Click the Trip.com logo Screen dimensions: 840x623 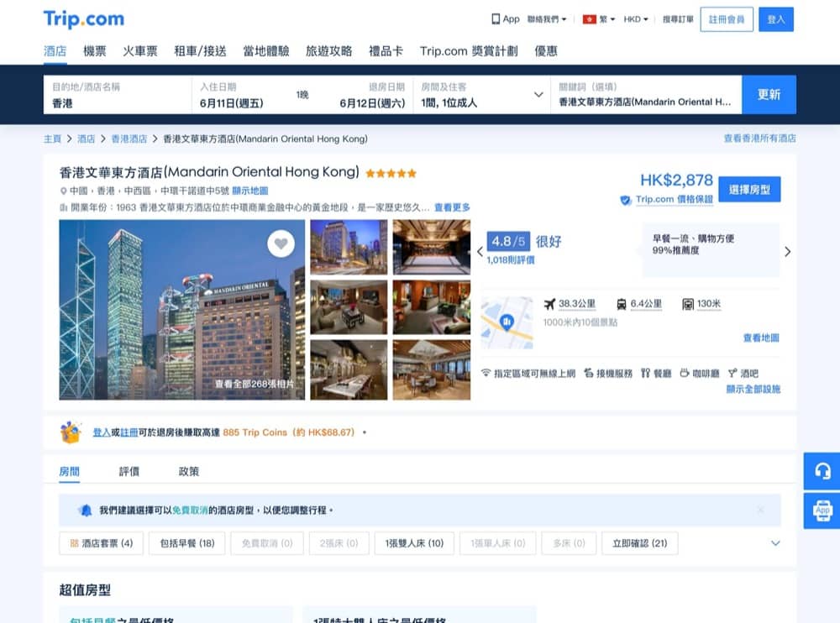pos(83,18)
